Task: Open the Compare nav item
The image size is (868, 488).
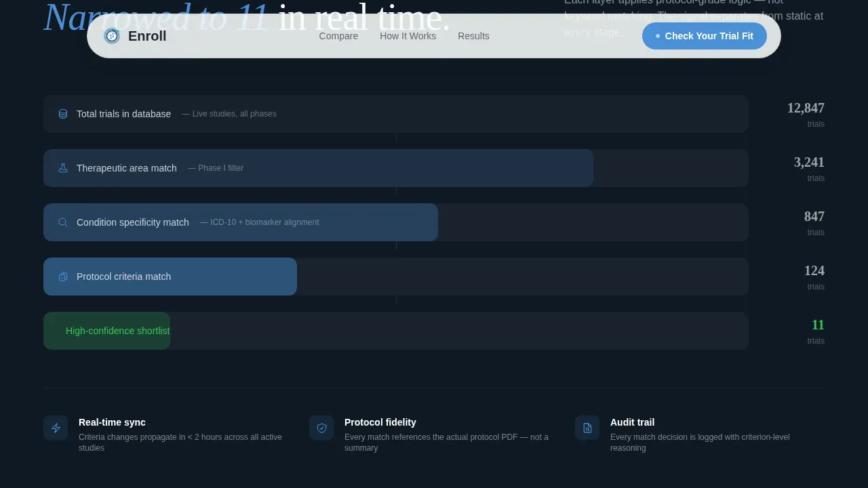Action: point(338,36)
